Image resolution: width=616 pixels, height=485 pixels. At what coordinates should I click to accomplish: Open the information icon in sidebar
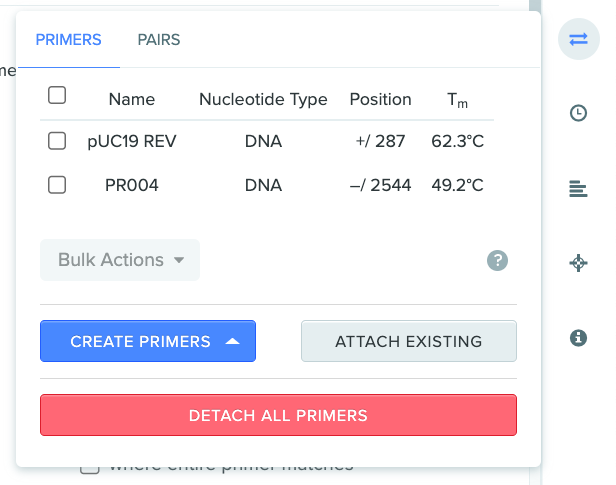578,338
